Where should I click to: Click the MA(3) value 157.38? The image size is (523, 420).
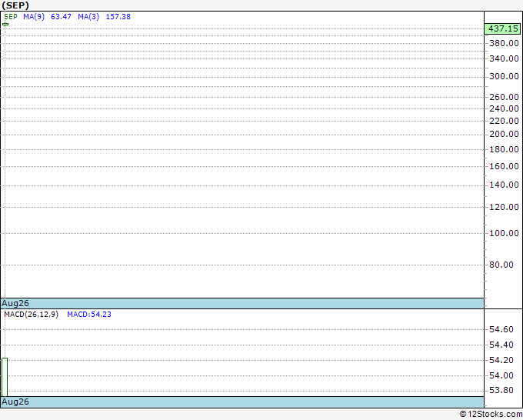pos(118,17)
